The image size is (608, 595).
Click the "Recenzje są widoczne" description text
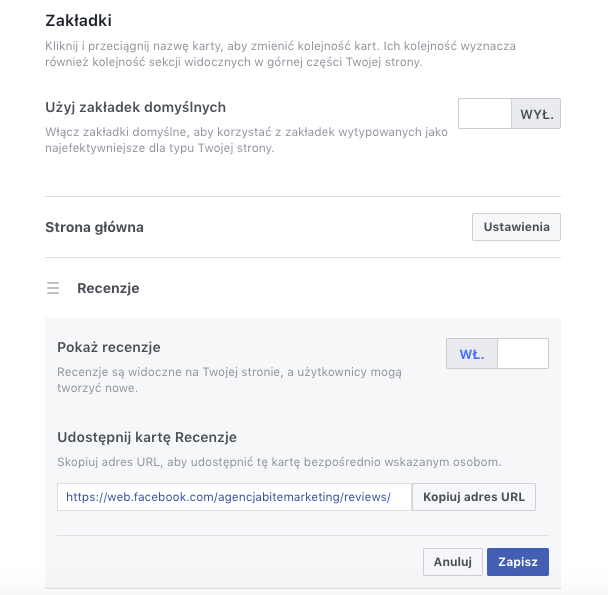coord(229,380)
